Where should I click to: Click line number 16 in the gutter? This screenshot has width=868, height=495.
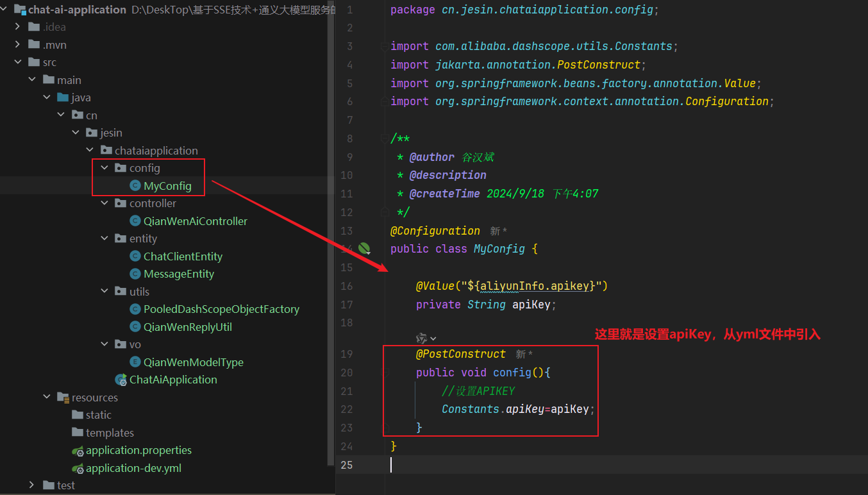click(347, 286)
